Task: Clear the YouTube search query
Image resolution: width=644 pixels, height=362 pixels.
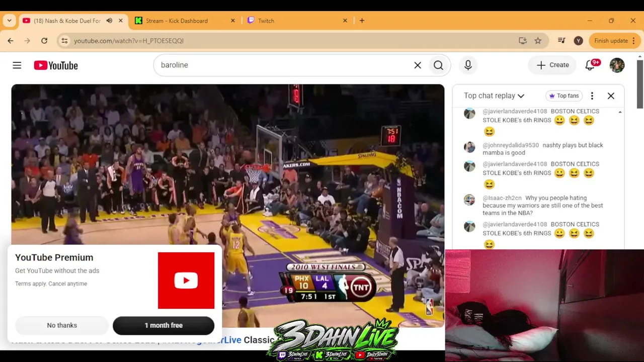Action: (x=418, y=65)
